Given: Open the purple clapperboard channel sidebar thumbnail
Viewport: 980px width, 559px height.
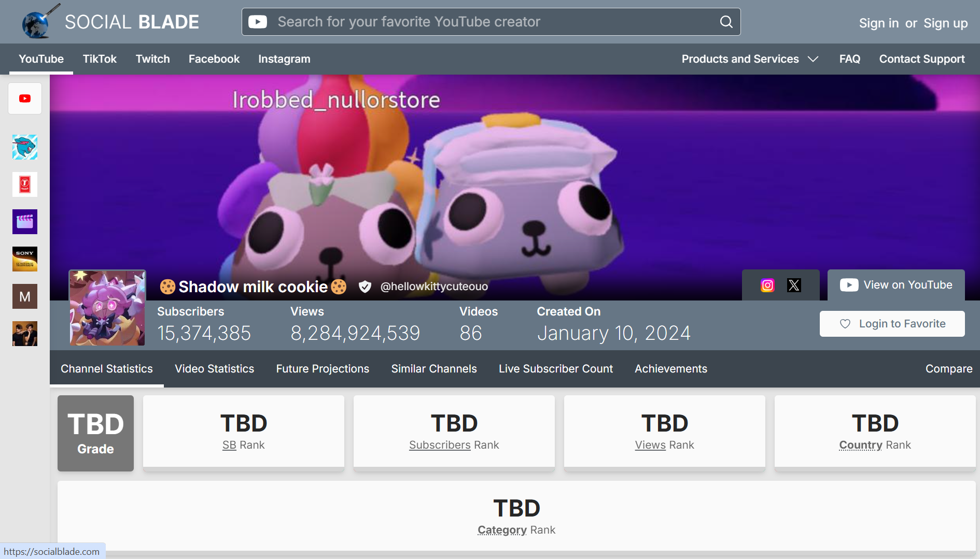Looking at the screenshot, I should (25, 222).
